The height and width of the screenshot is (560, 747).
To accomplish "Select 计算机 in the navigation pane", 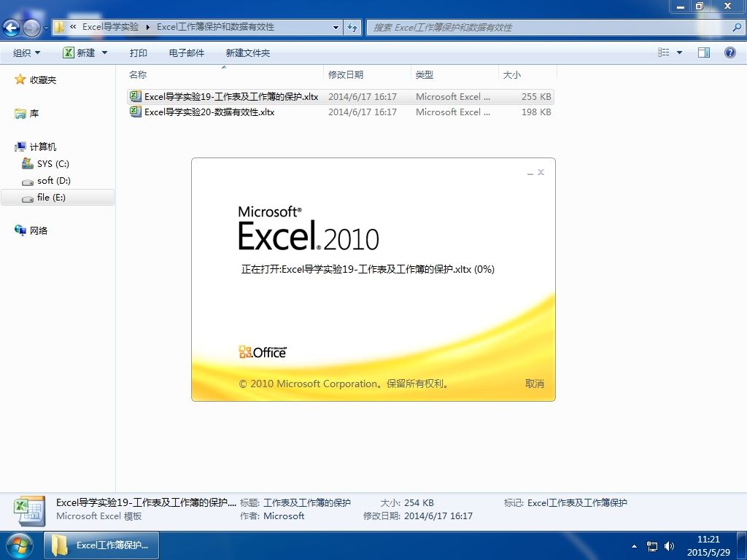I will click(x=36, y=147).
